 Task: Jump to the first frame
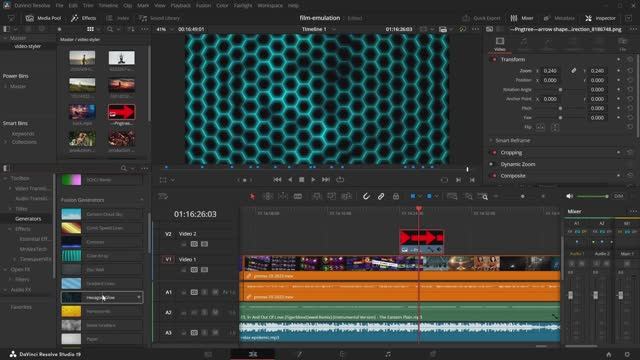click(x=277, y=180)
